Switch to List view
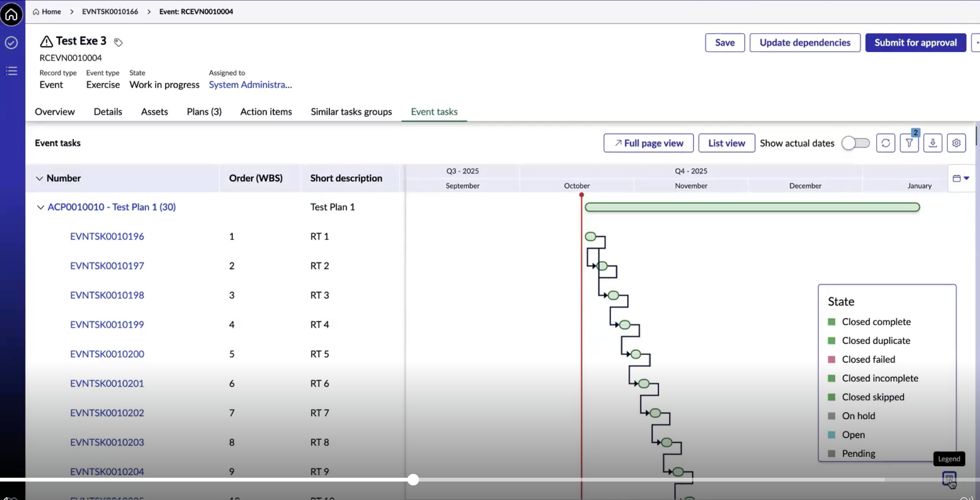The image size is (980, 500). (x=726, y=143)
